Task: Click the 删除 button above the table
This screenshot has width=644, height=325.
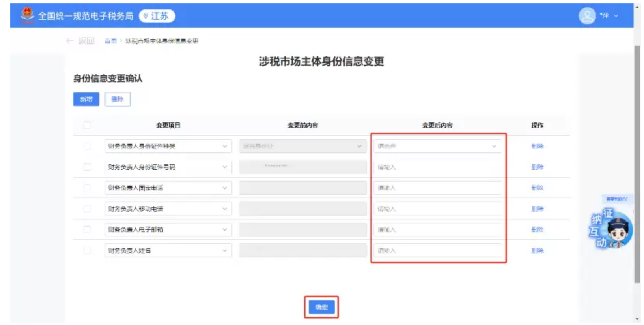Action: point(118,99)
